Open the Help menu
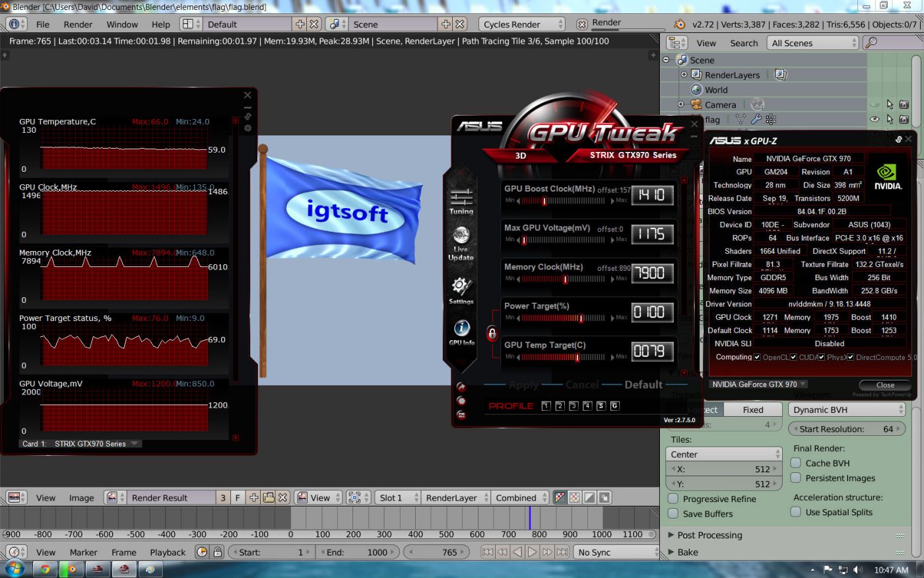The height and width of the screenshot is (578, 924). tap(160, 24)
